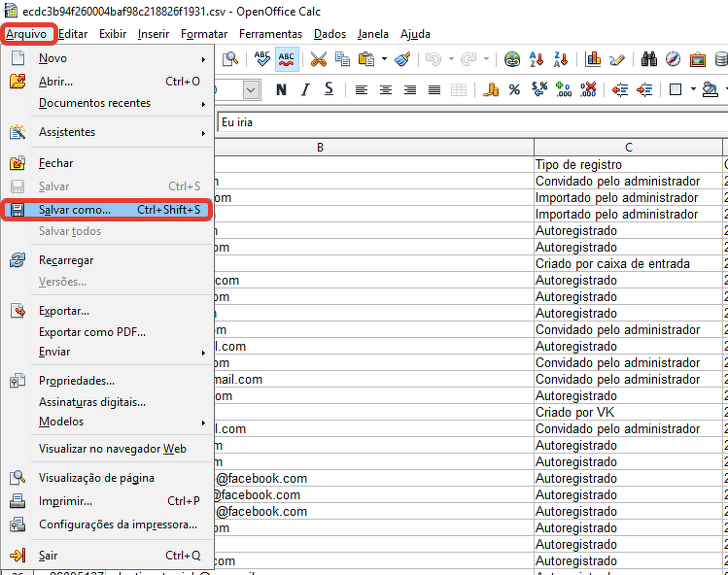Toggle AutoSpellcheck in toolbar
Image resolution: width=728 pixels, height=575 pixels.
287,59
